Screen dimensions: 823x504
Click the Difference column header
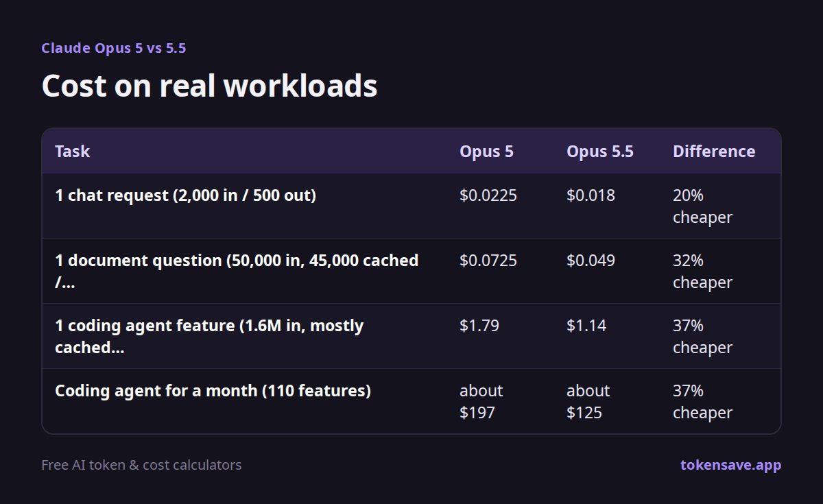click(x=714, y=151)
